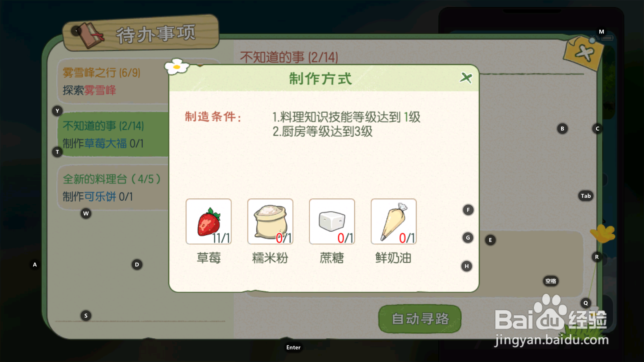Click the 探索雾雪峰 objective text
The height and width of the screenshot is (362, 644).
point(89,90)
